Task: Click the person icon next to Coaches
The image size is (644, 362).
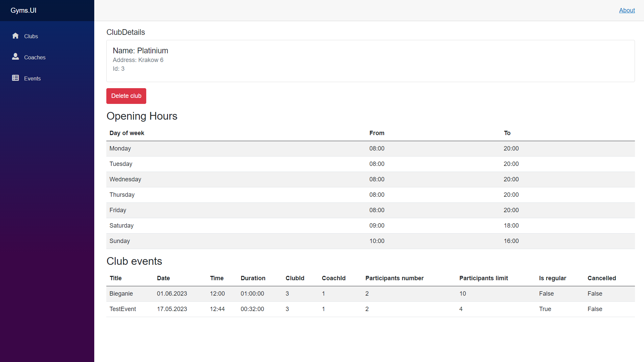Action: (15, 57)
